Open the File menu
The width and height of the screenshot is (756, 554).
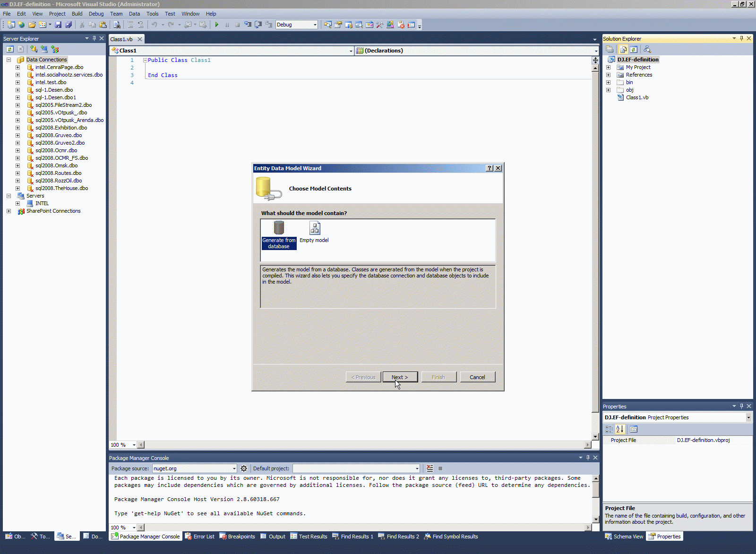click(x=7, y=14)
